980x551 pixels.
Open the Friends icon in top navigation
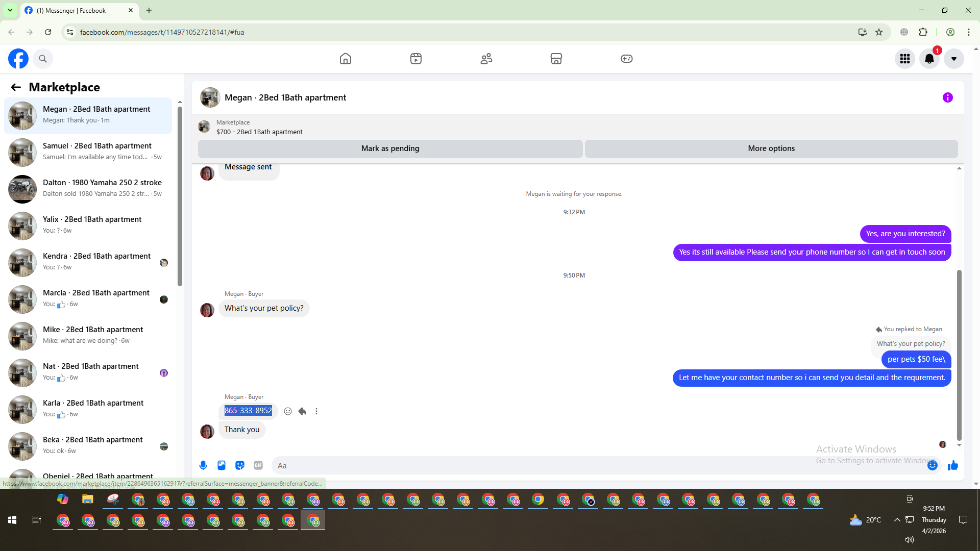pos(486,59)
